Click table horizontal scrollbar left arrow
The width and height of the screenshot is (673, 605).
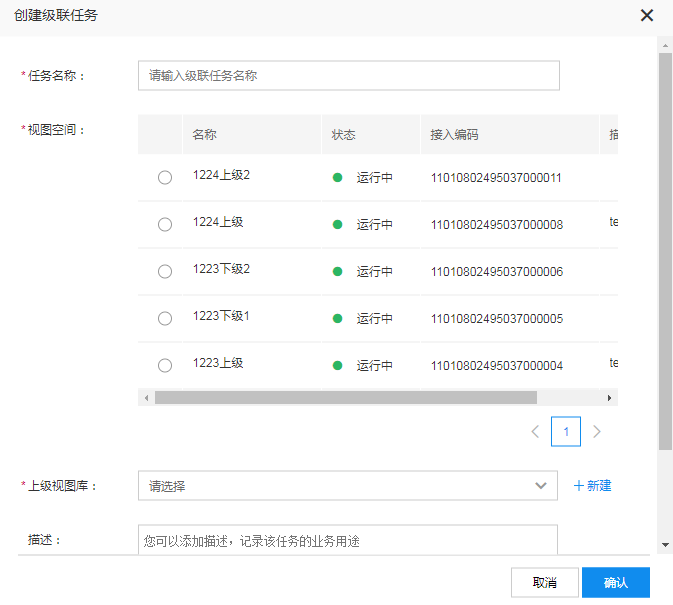(x=146, y=398)
